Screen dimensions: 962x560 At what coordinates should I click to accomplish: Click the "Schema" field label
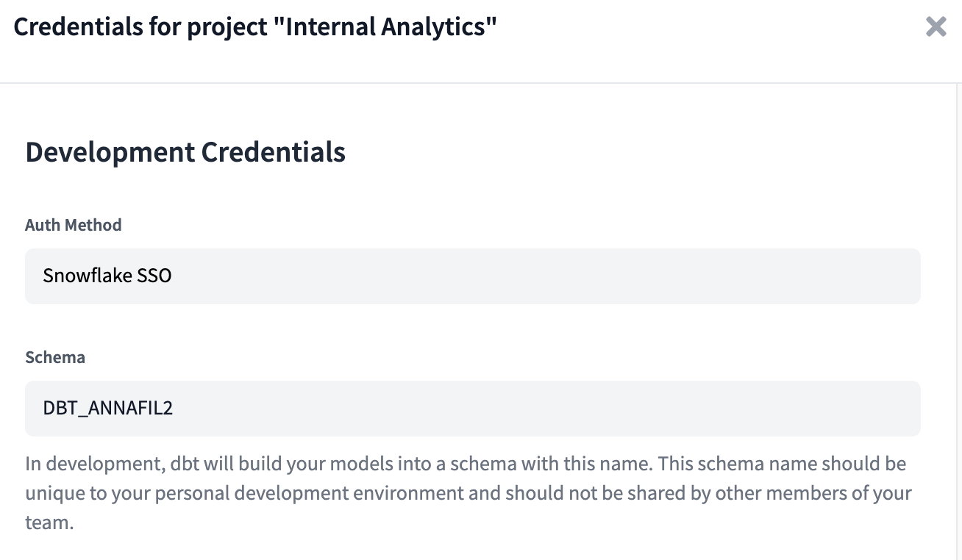coord(55,357)
